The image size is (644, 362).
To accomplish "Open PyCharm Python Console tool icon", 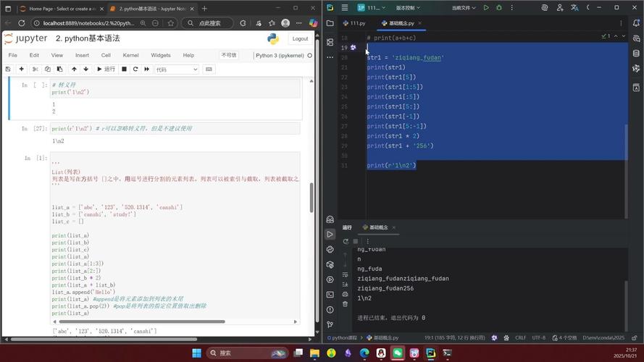I will (330, 250).
